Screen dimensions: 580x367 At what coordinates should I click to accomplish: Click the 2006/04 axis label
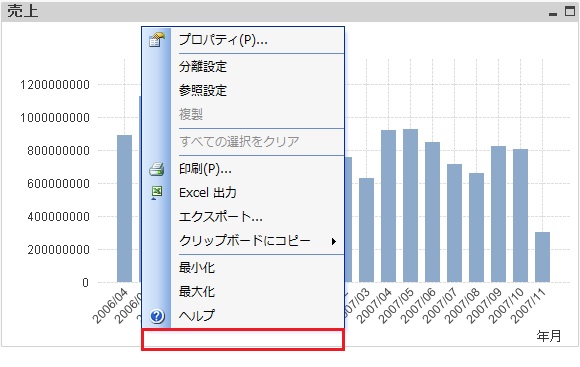[110, 306]
